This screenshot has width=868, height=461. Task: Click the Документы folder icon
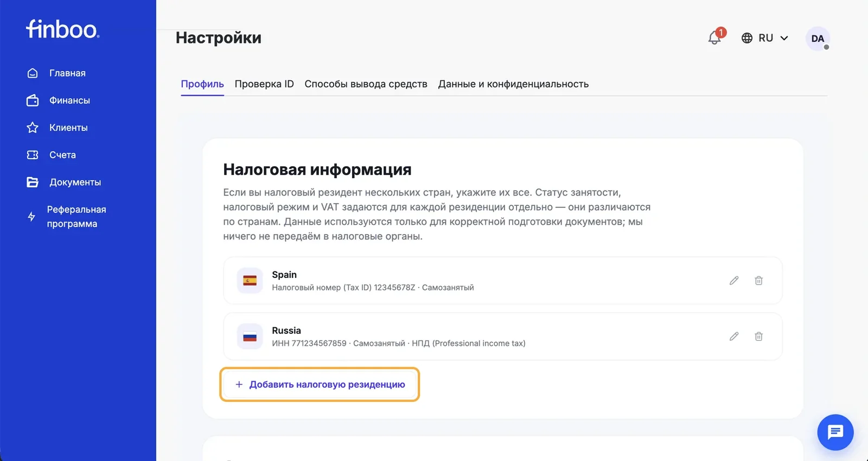coord(33,182)
